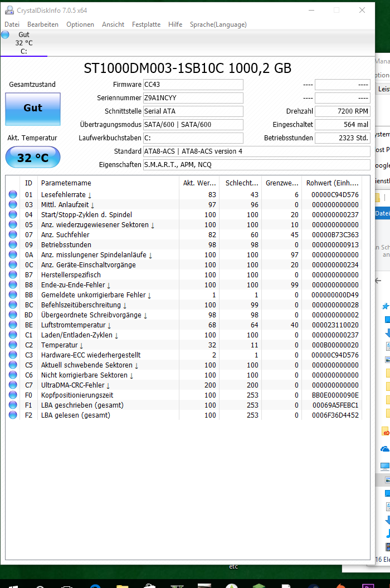Click status orb of Anz. Suchfehler row
390x588 pixels.
coord(13,234)
